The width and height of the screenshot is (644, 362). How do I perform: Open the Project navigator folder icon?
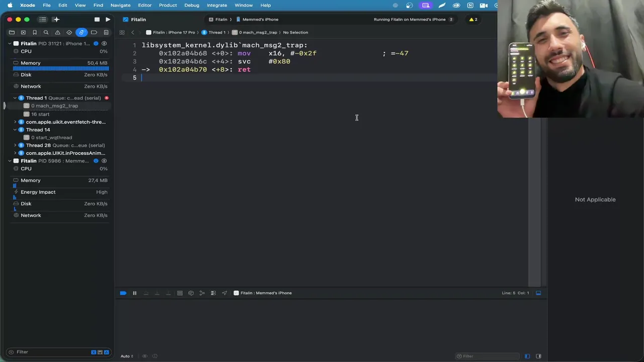click(12, 32)
